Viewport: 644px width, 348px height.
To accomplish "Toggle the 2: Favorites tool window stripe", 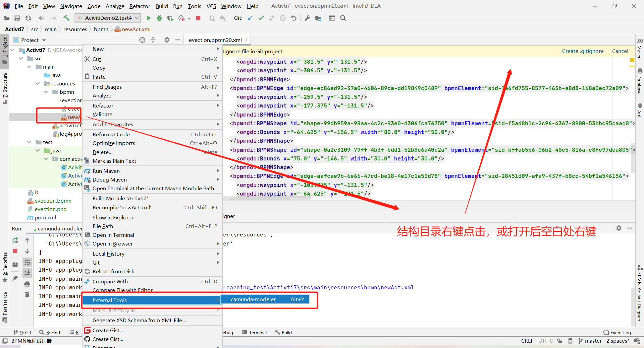I will click(x=5, y=267).
